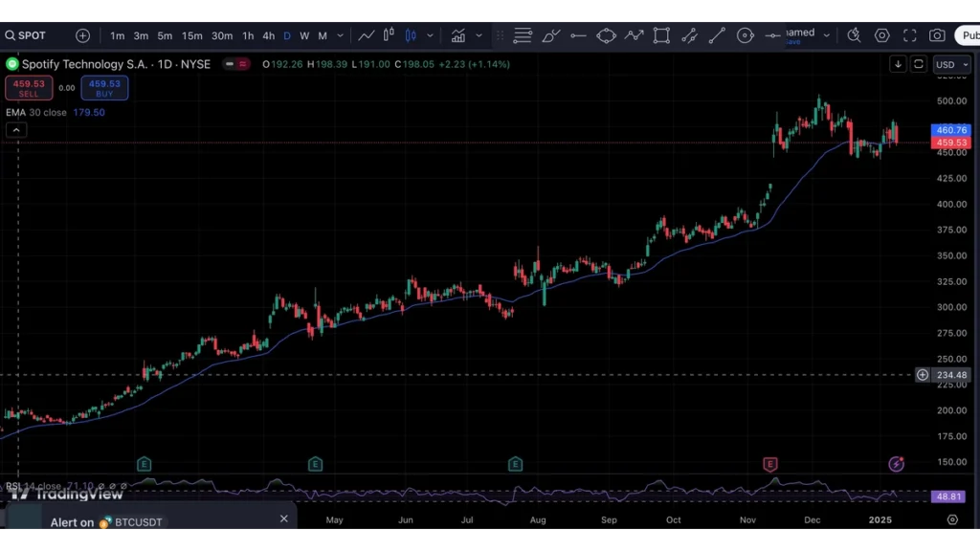Select the line chart style
This screenshot has height=551, width=980.
click(x=367, y=35)
